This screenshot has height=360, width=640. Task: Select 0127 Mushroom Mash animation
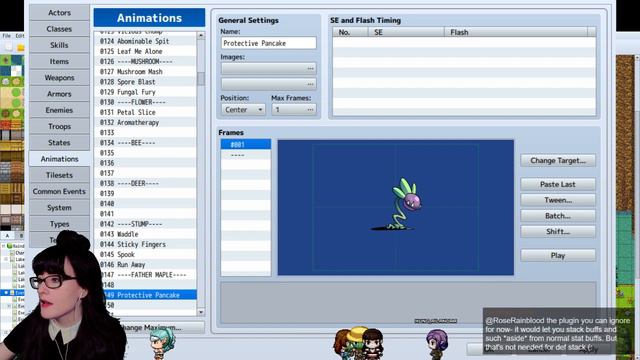145,72
